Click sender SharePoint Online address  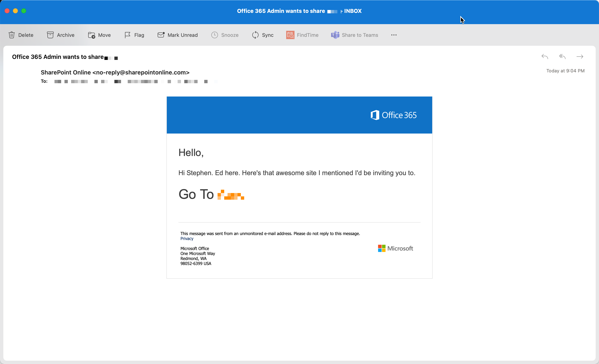[115, 72]
